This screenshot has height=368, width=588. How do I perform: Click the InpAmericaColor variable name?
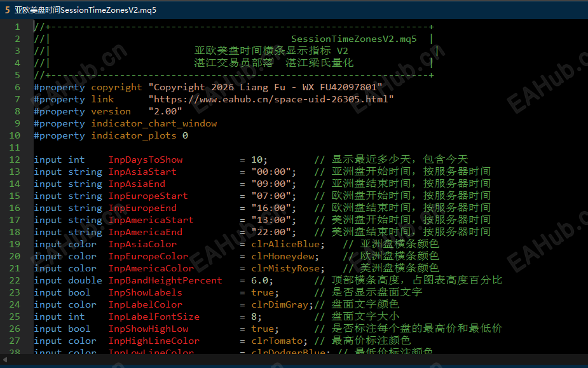[151, 268]
